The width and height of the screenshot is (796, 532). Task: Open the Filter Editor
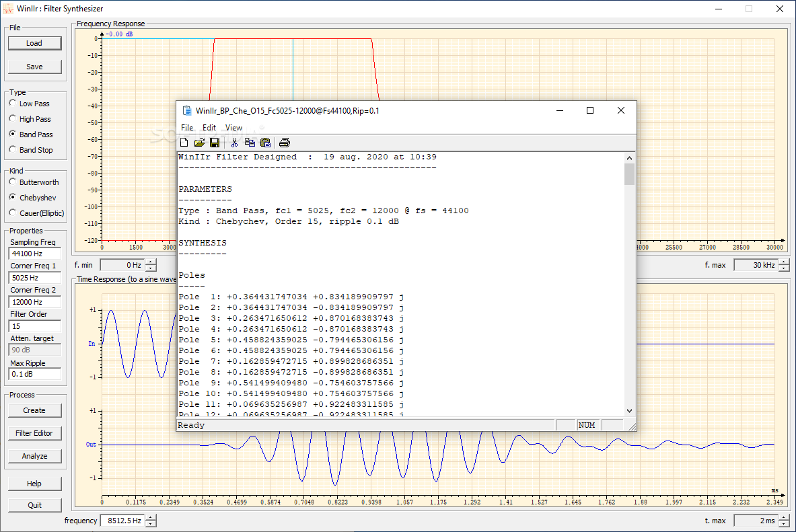click(34, 433)
